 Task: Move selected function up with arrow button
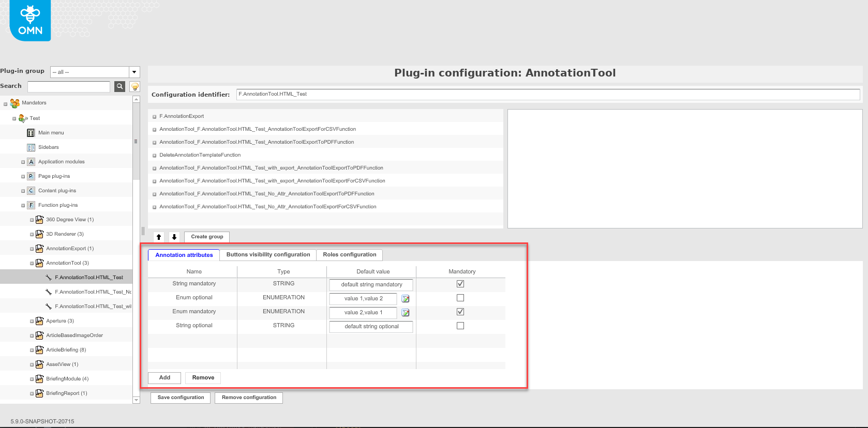[159, 237]
